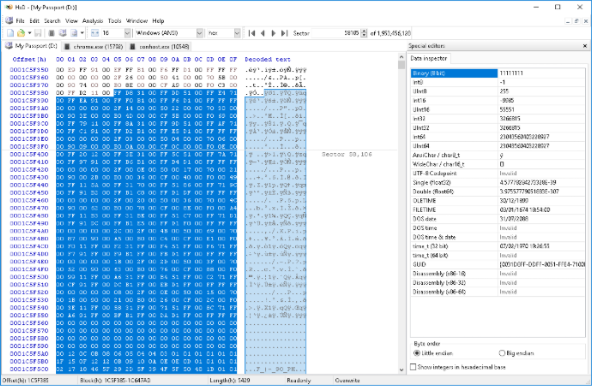Select DOS date row in Data inspector
594x387 pixels.
pyautogui.click(x=498, y=218)
